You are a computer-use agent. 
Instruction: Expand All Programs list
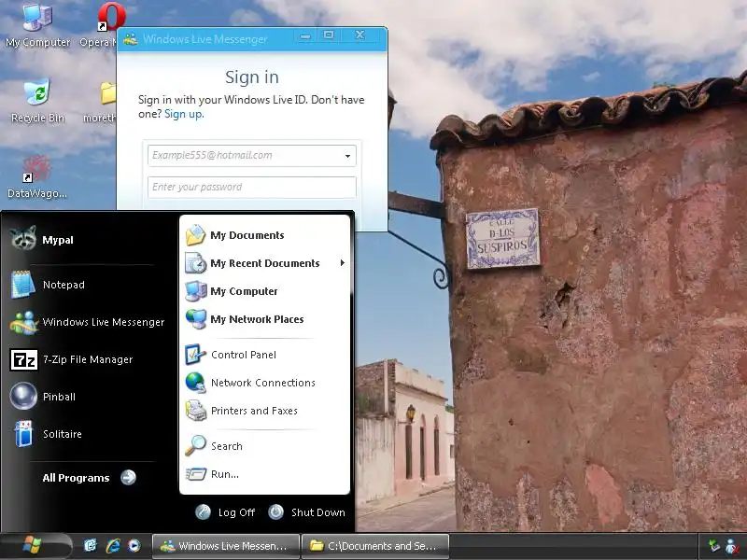point(89,477)
